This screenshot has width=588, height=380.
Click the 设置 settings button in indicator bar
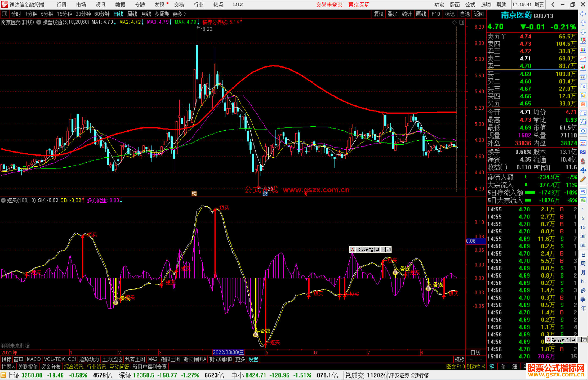(253, 359)
